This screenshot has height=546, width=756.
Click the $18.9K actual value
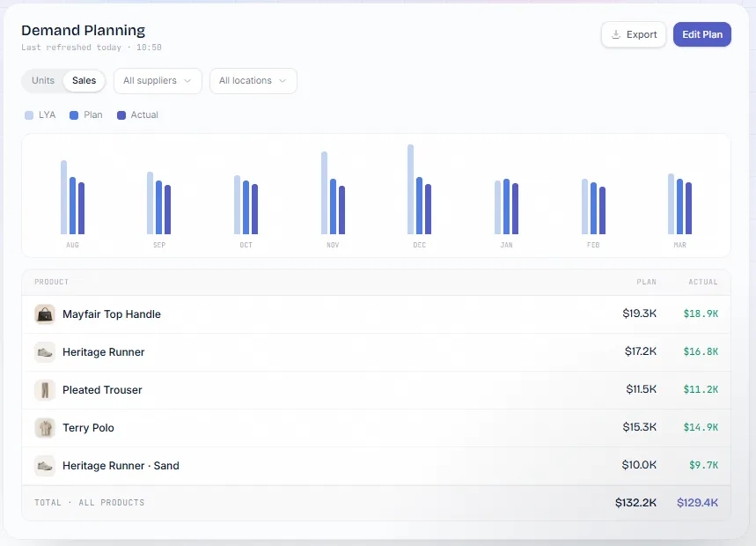701,314
